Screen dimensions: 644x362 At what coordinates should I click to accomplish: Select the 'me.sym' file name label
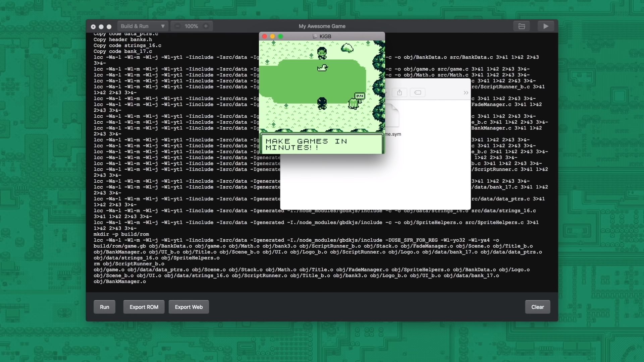pyautogui.click(x=393, y=134)
